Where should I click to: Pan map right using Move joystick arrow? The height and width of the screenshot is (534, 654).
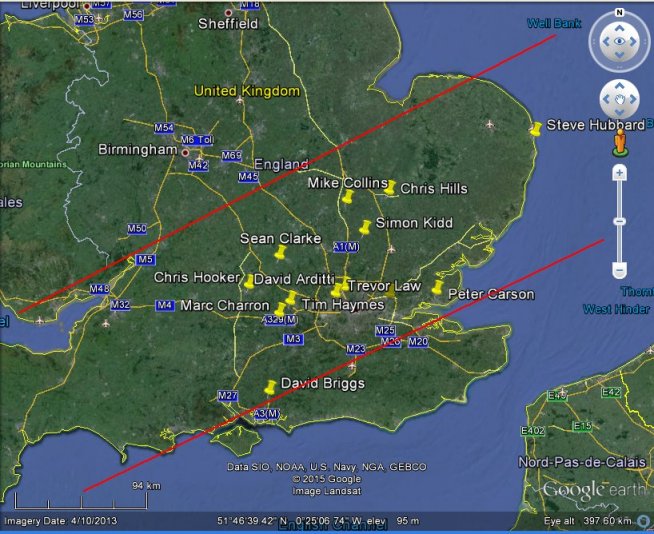click(636, 99)
